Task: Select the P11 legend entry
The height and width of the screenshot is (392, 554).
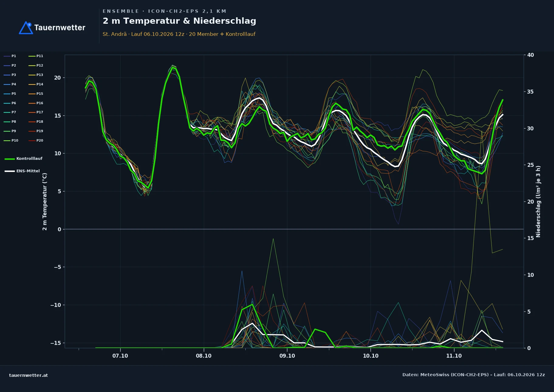Action: pyautogui.click(x=36, y=56)
